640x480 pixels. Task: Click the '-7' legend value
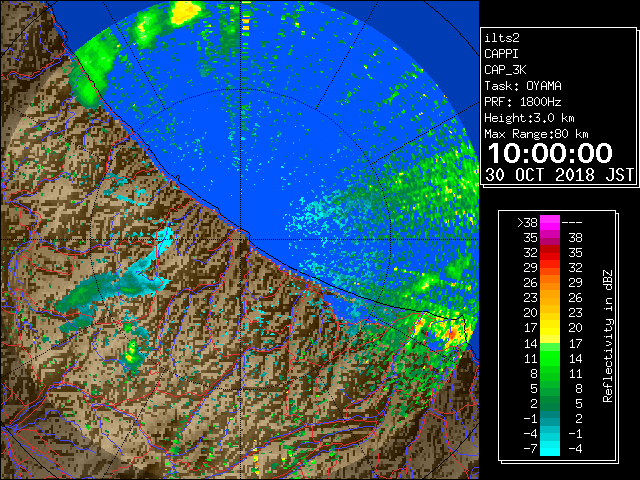click(x=530, y=448)
